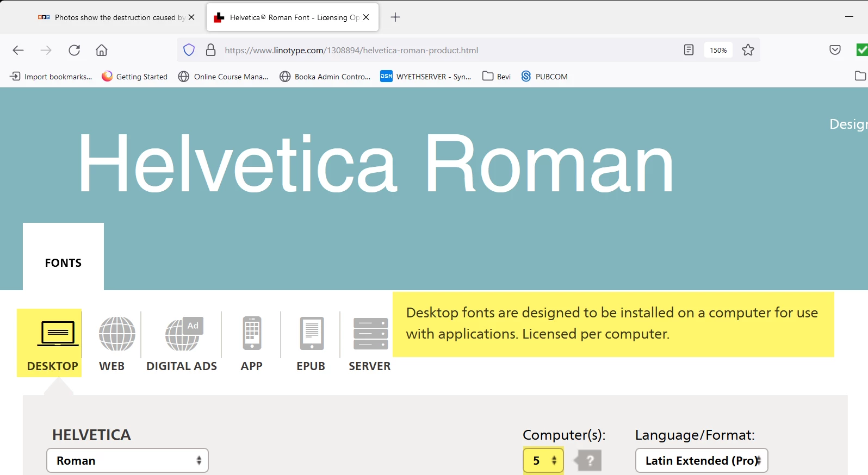Open the tracking protection shield icon
This screenshot has height=475, width=868.
[x=189, y=51]
